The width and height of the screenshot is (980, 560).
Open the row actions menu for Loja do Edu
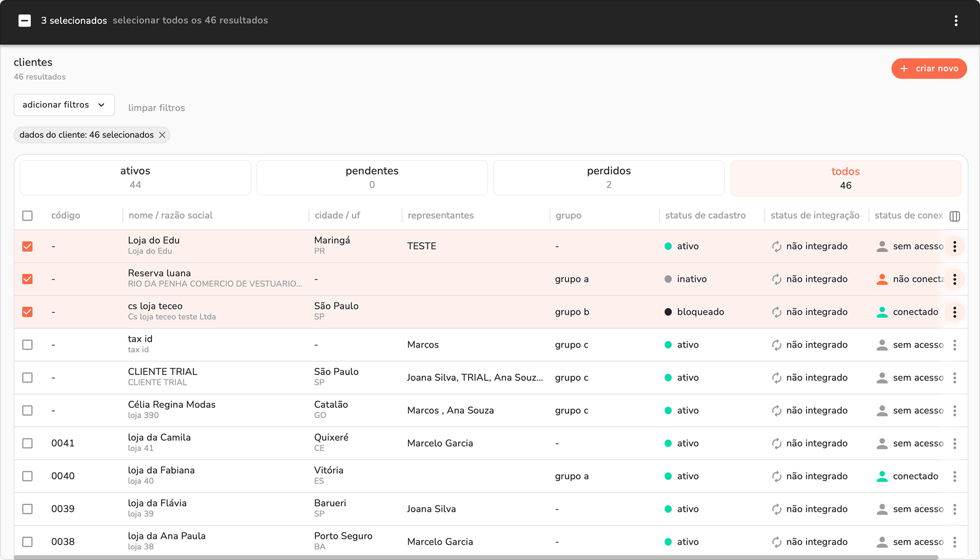pyautogui.click(x=955, y=246)
